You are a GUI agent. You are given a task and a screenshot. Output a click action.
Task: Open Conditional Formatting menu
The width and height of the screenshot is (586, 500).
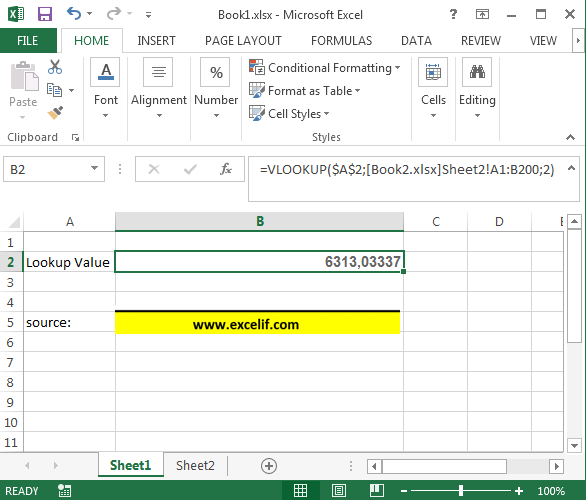point(324,68)
